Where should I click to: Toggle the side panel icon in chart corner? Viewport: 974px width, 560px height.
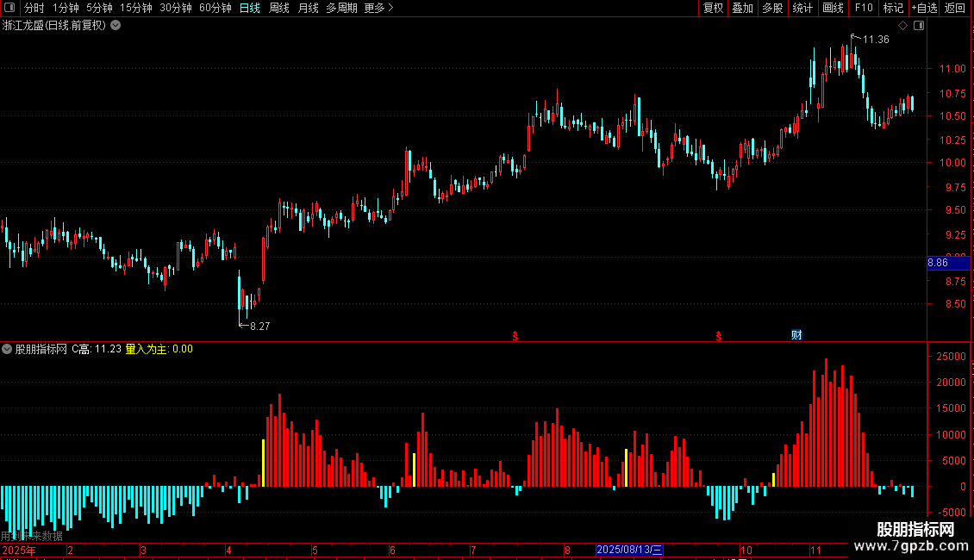coord(919,26)
